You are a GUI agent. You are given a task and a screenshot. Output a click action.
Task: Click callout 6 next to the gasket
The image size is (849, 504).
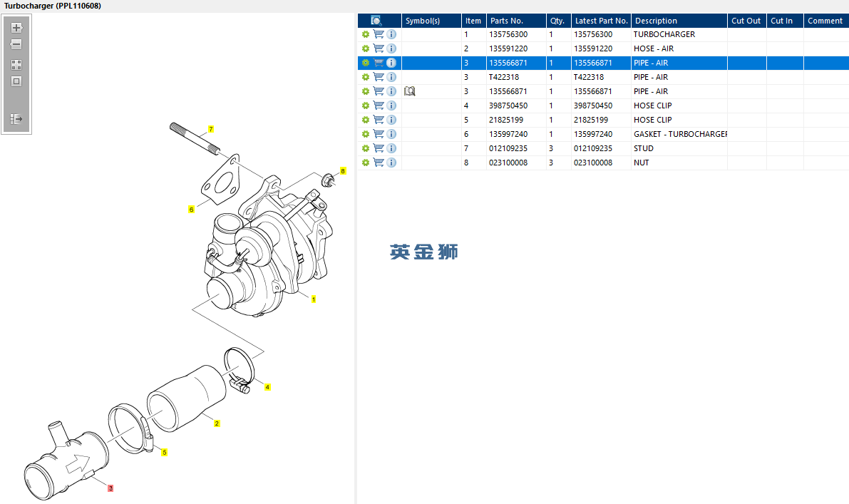(191, 209)
